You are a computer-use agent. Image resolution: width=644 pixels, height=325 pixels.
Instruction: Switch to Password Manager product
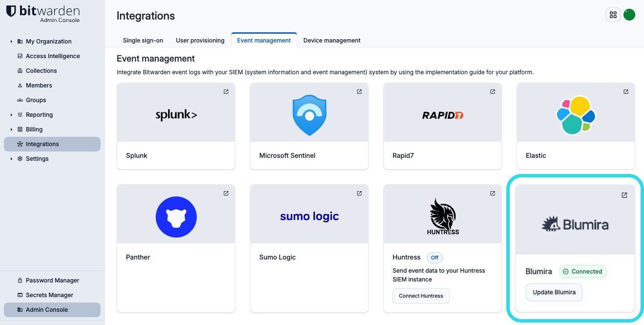click(52, 281)
